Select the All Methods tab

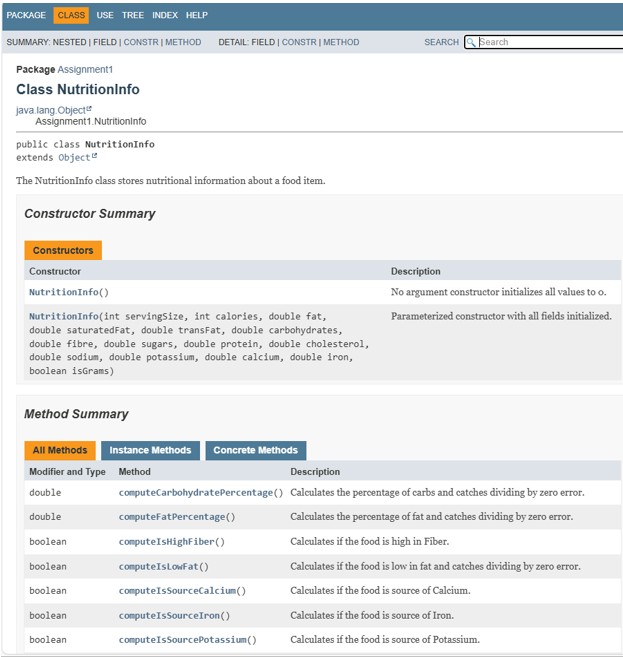60,450
